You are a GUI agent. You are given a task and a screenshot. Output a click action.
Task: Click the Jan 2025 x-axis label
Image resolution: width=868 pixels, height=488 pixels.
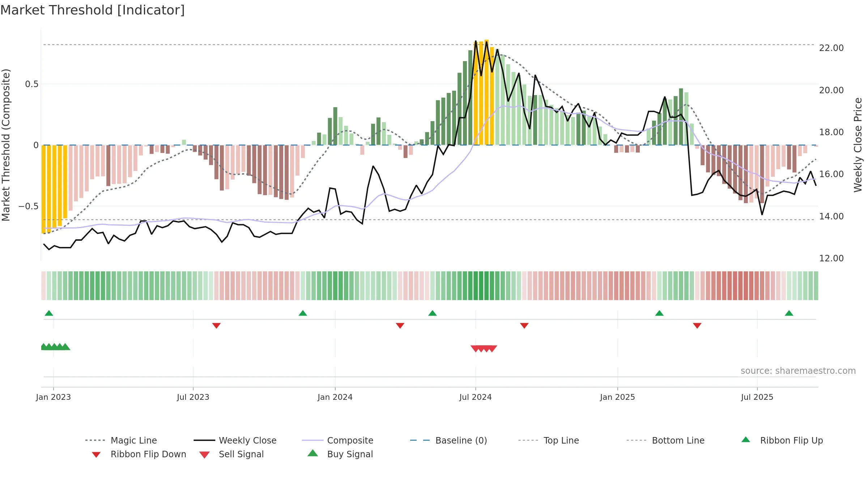tap(618, 397)
